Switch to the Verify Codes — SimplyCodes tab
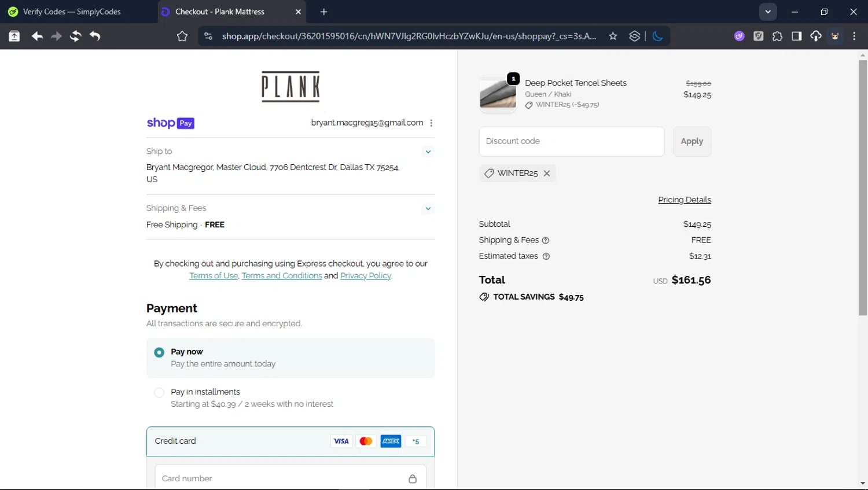The width and height of the screenshot is (868, 490). (72, 12)
